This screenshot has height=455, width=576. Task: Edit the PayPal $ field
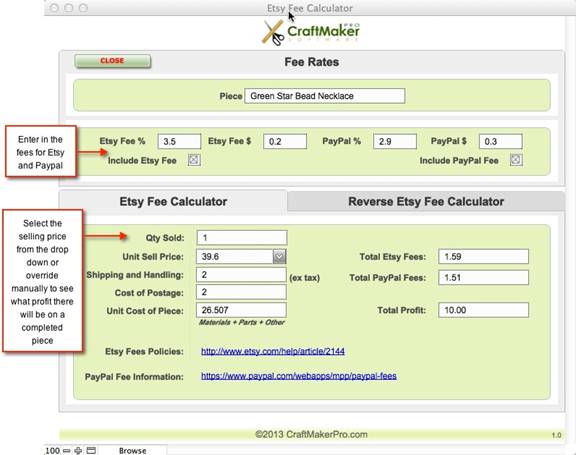[501, 141]
